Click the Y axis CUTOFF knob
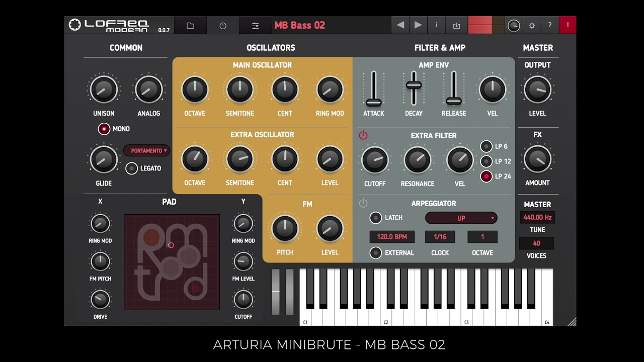 coord(243,300)
